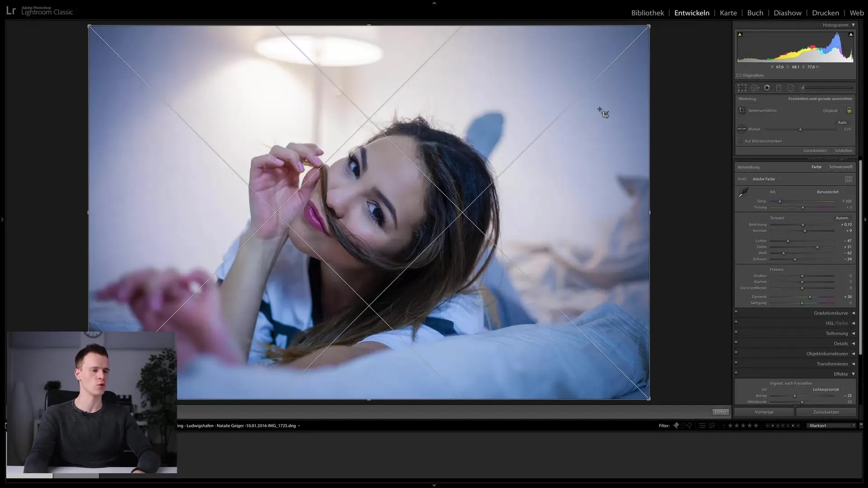
Task: Select Schwarzweiß treatment
Action: pyautogui.click(x=841, y=167)
